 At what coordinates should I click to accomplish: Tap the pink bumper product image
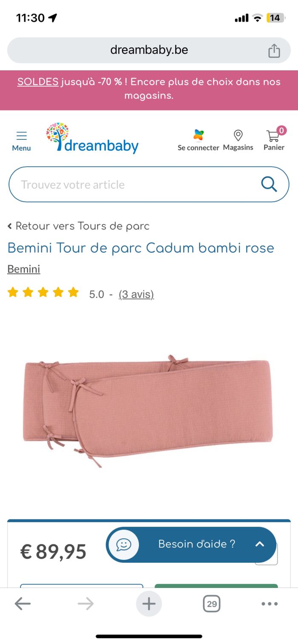click(x=148, y=410)
